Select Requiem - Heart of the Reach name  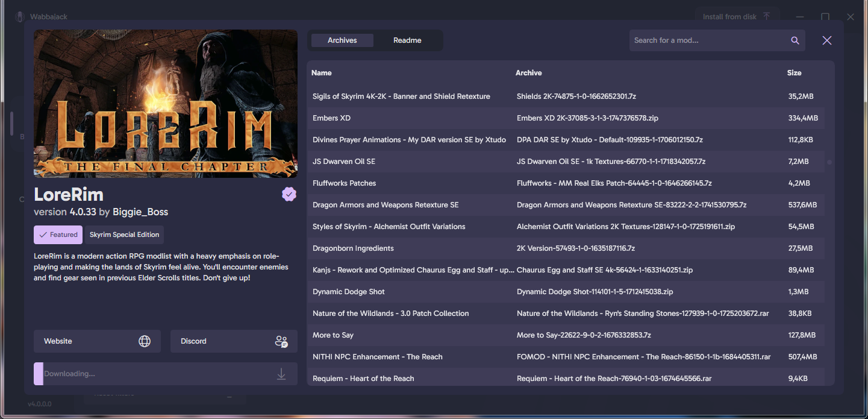[x=363, y=379]
